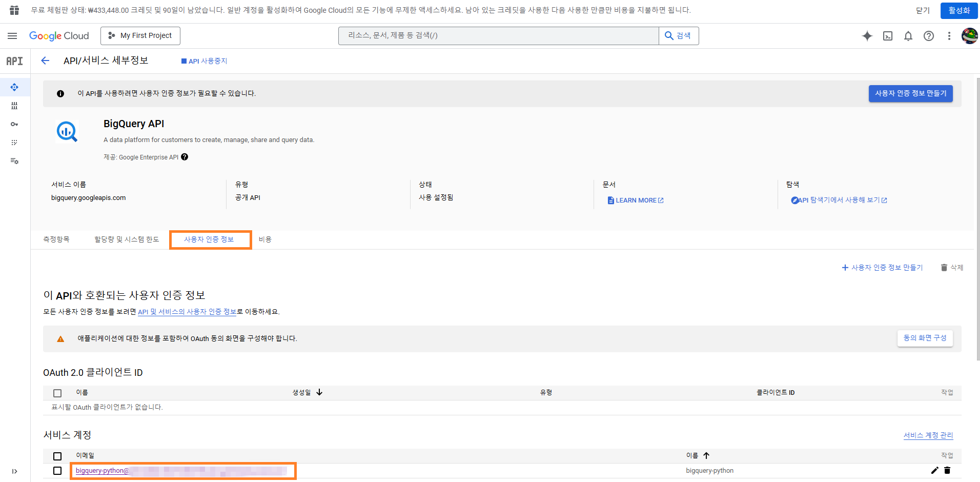Expand the collapsed sidebar panel
The image size is (980, 482).
14,471
